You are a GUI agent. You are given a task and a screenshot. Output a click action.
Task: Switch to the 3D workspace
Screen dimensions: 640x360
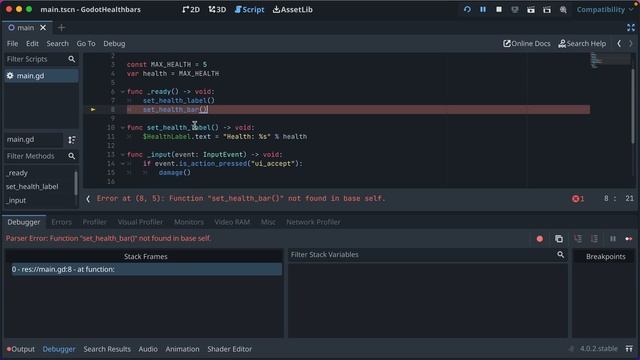tap(217, 9)
